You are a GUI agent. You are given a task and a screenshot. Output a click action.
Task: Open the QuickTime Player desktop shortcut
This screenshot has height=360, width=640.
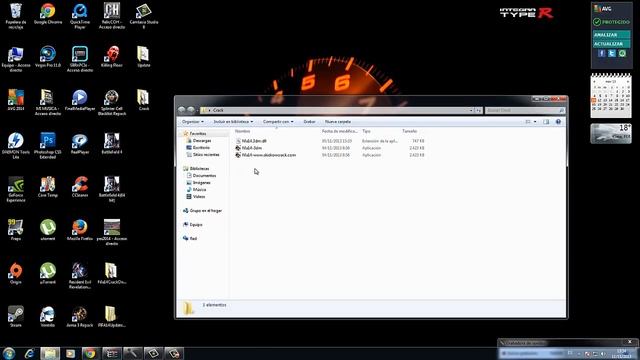point(80,16)
